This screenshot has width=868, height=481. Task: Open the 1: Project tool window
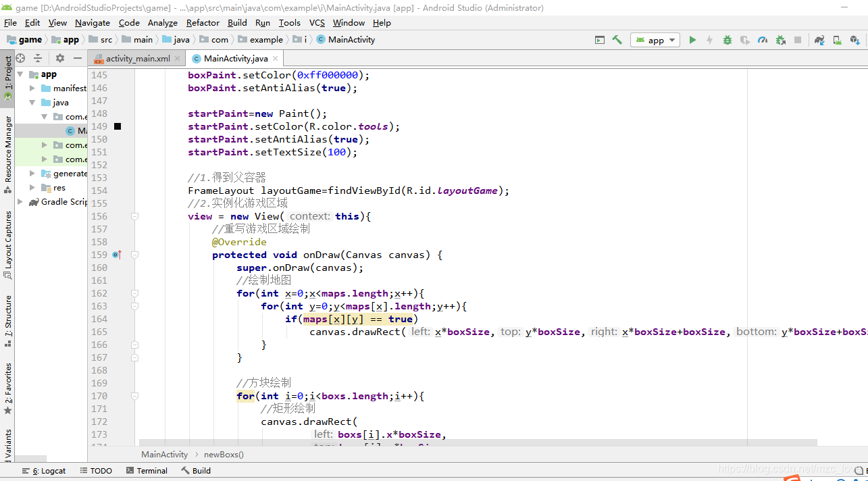tap(7, 78)
